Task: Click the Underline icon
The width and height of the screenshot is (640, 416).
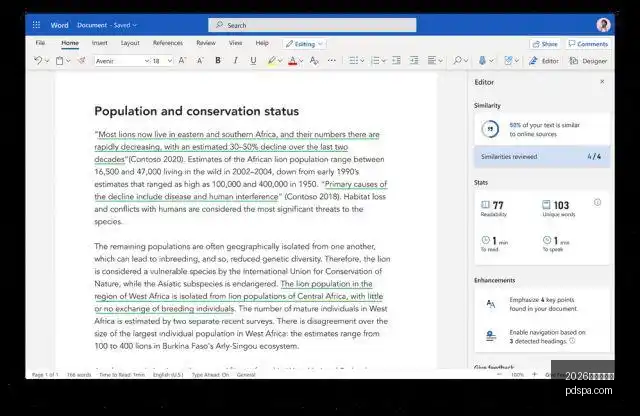Action: pyautogui.click(x=253, y=61)
